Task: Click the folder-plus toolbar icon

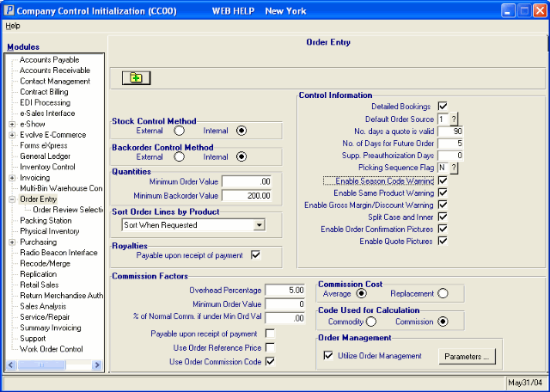Action: (136, 78)
